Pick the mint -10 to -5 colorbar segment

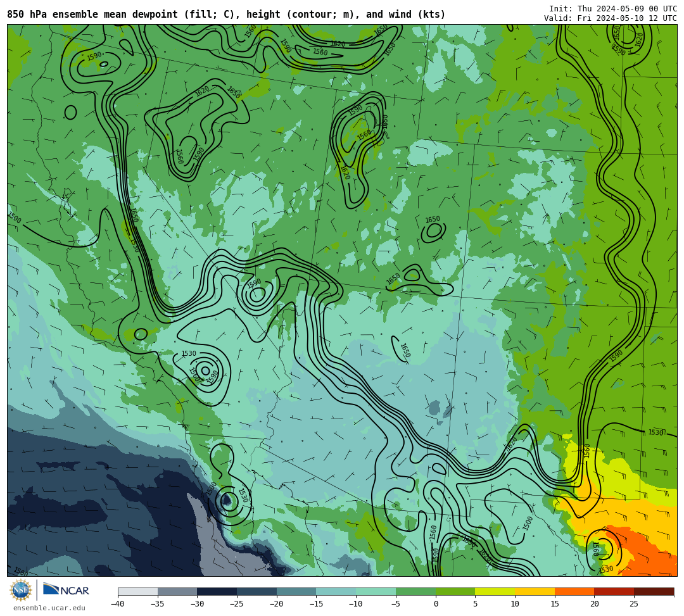click(x=376, y=591)
